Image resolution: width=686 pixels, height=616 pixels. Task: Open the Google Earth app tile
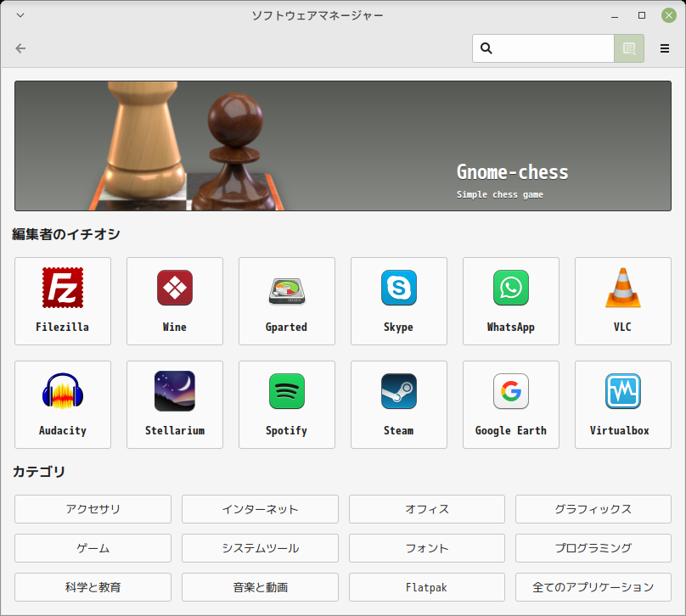click(510, 405)
